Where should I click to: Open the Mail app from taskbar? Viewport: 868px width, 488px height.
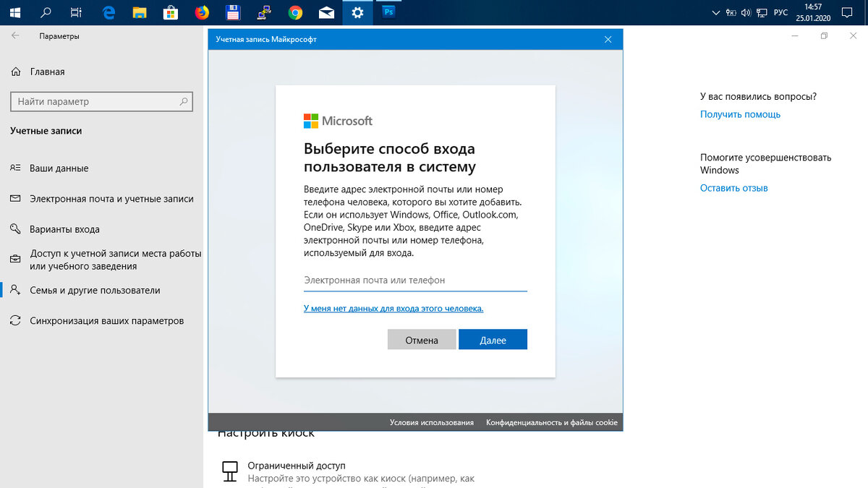point(326,12)
